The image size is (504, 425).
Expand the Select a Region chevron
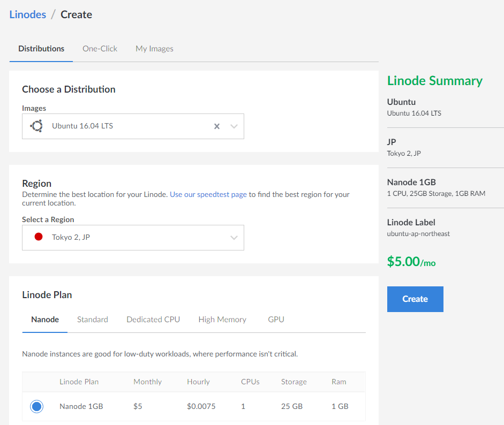pyautogui.click(x=234, y=238)
